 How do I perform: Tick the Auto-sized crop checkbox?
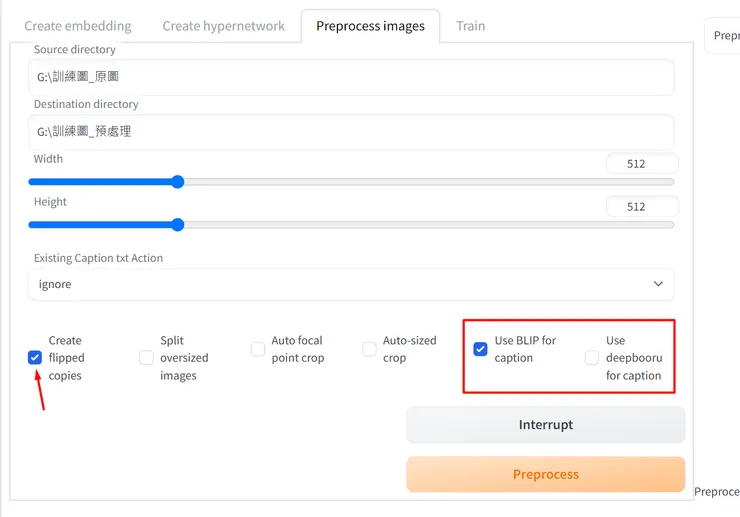pos(369,349)
